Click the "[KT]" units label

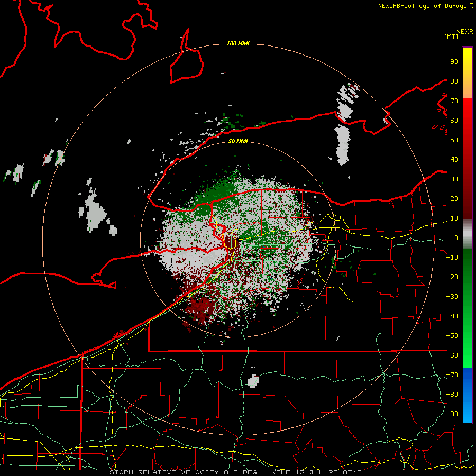(451, 36)
